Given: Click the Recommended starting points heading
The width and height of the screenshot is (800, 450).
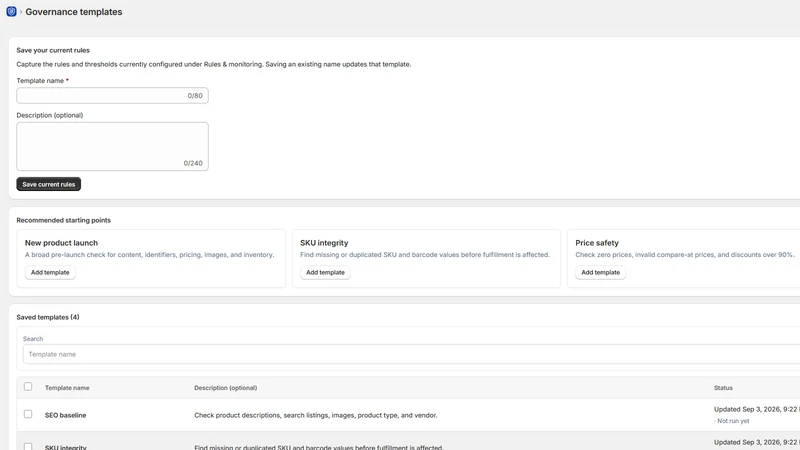Looking at the screenshot, I should coord(63,220).
